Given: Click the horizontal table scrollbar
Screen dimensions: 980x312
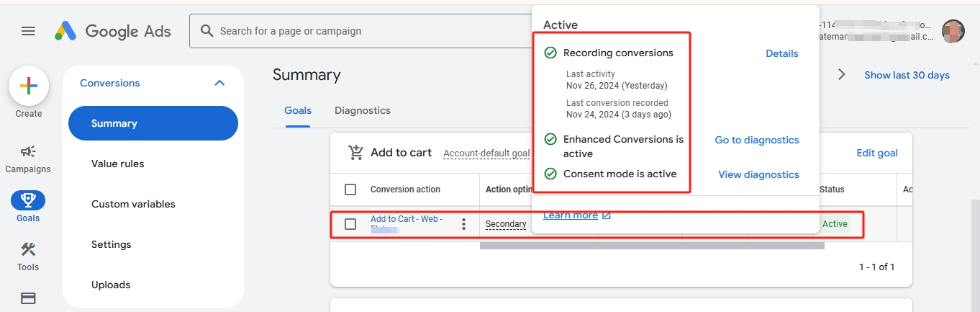Looking at the screenshot, I should [x=651, y=246].
